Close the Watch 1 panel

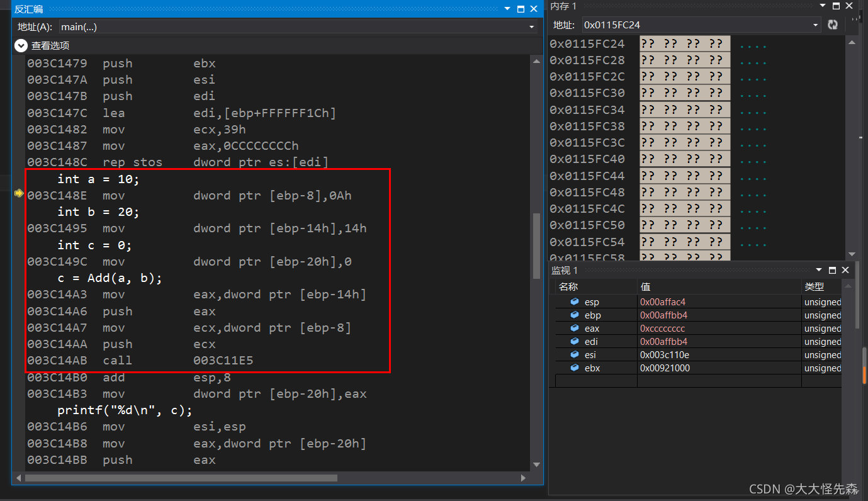[845, 270]
